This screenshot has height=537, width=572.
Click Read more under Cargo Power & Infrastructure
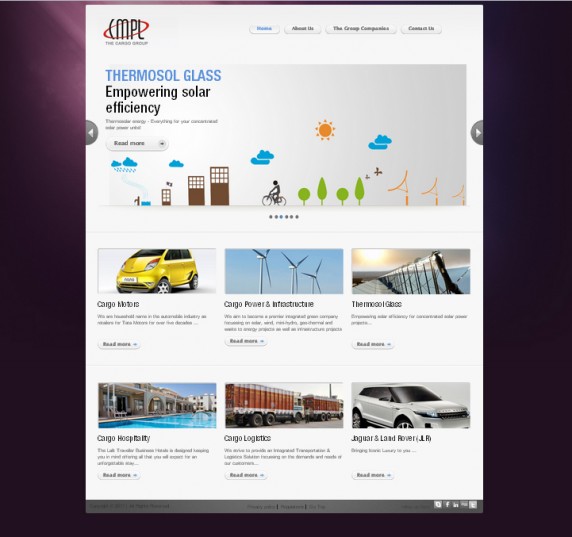(246, 341)
